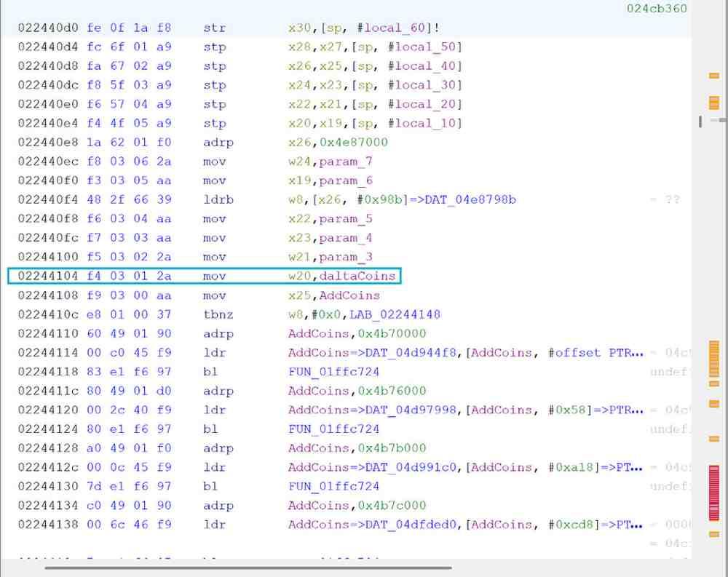Click the horizontal scrollbar at the bottom
This screenshot has width=728, height=577.
(x=248, y=568)
